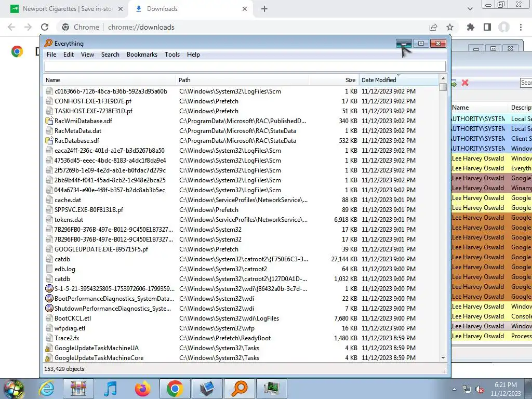Click the RacMetaData.dat file icon
This screenshot has width=532, height=399.
pos(49,130)
